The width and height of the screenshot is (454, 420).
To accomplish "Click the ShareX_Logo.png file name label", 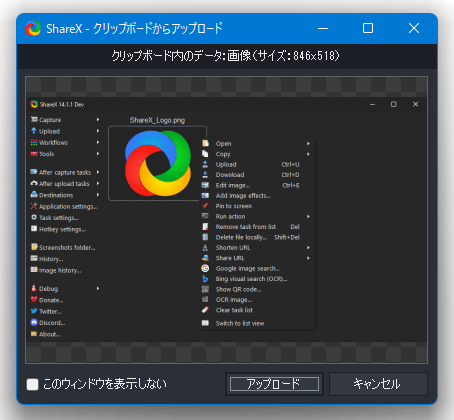I will point(157,120).
